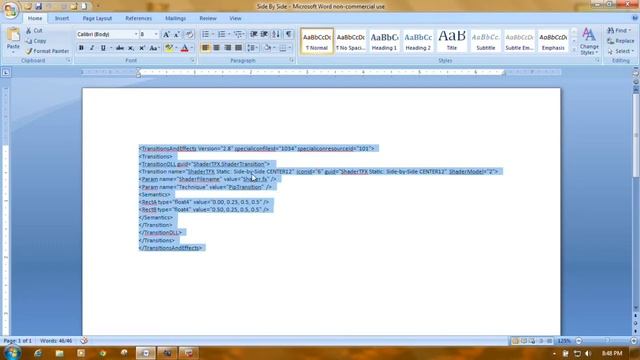The width and height of the screenshot is (640, 360).
Task: Apply the No Spacing style
Action: 351,41
